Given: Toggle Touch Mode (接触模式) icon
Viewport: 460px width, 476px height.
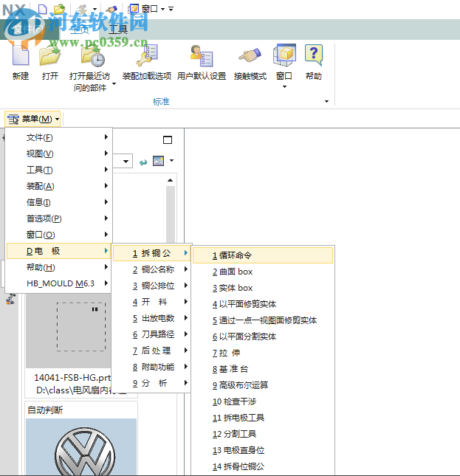Looking at the screenshot, I should click(x=250, y=55).
